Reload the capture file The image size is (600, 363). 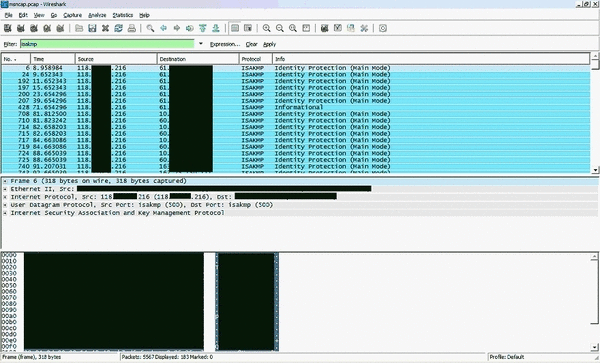click(x=119, y=28)
